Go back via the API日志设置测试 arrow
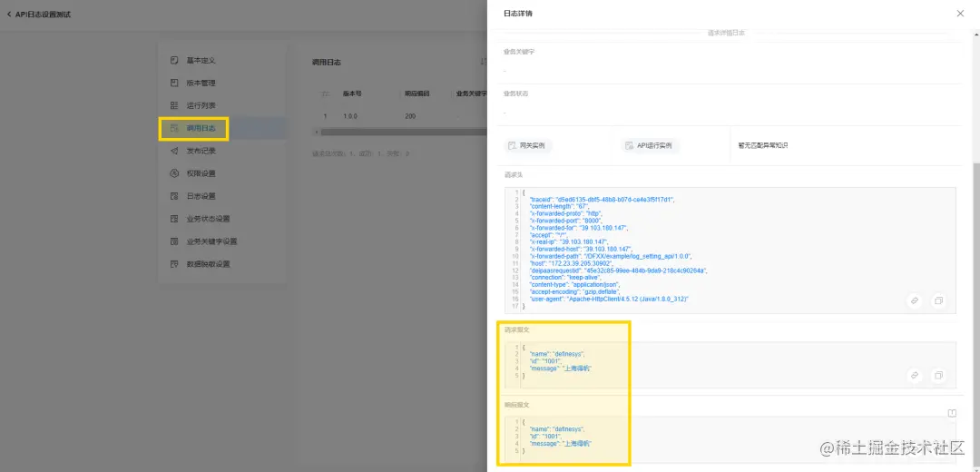This screenshot has height=472, width=980. pos(9,14)
